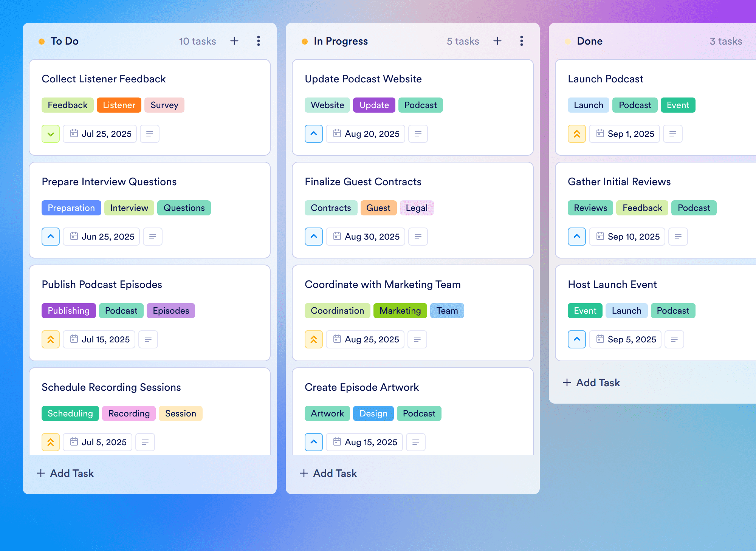Select the Done column header
Screen dimensions: 756x551
[590, 41]
